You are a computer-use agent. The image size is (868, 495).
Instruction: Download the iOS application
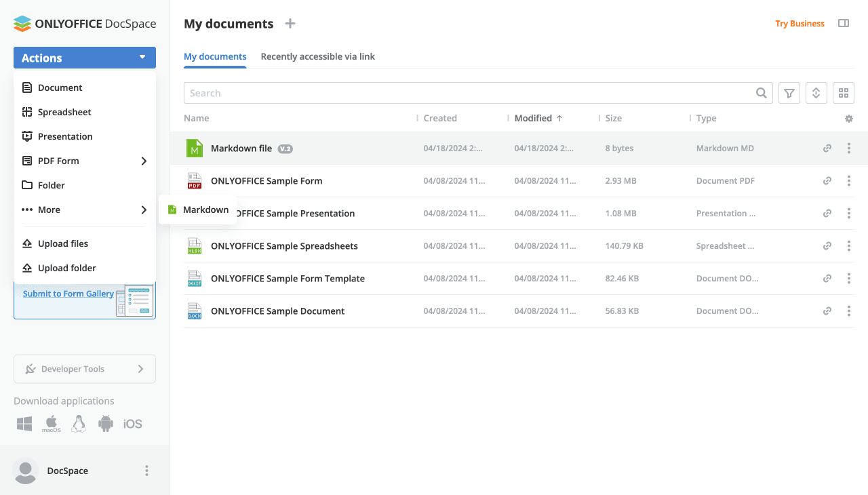[x=133, y=424]
